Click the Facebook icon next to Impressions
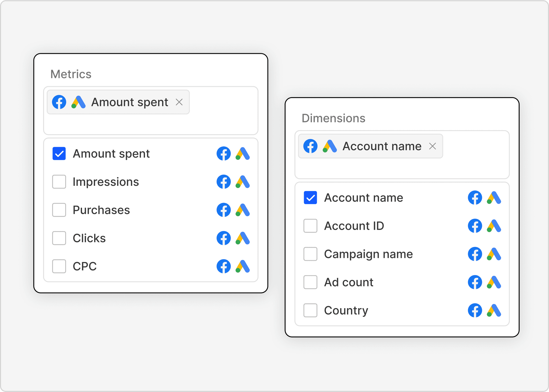 point(224,182)
